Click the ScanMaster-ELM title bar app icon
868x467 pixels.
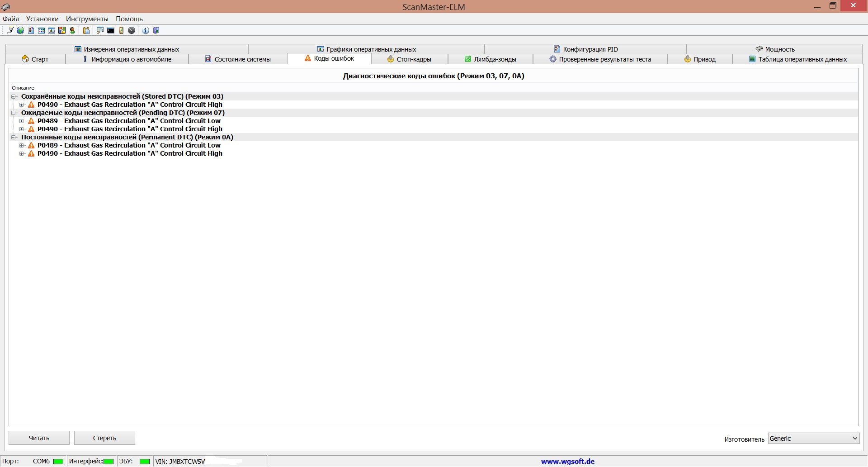(6, 6)
